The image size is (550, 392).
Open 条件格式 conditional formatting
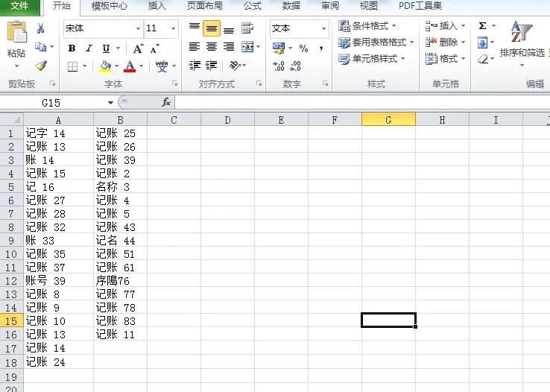pos(367,26)
